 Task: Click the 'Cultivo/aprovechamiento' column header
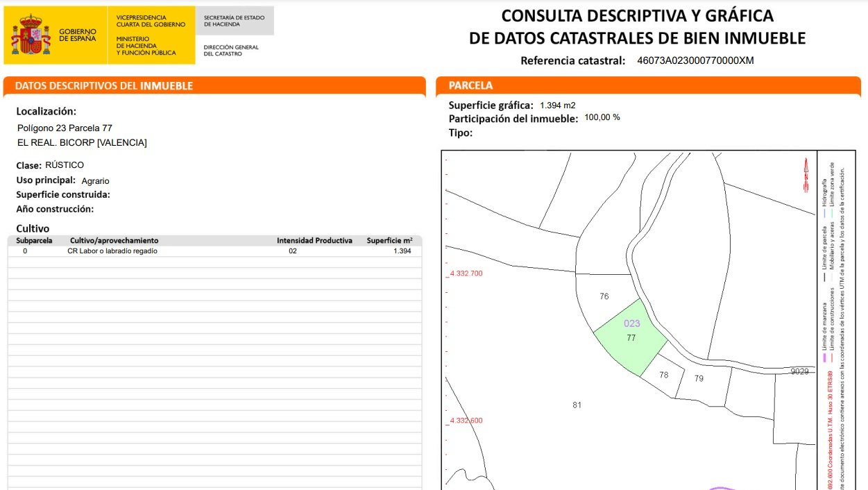pyautogui.click(x=114, y=241)
